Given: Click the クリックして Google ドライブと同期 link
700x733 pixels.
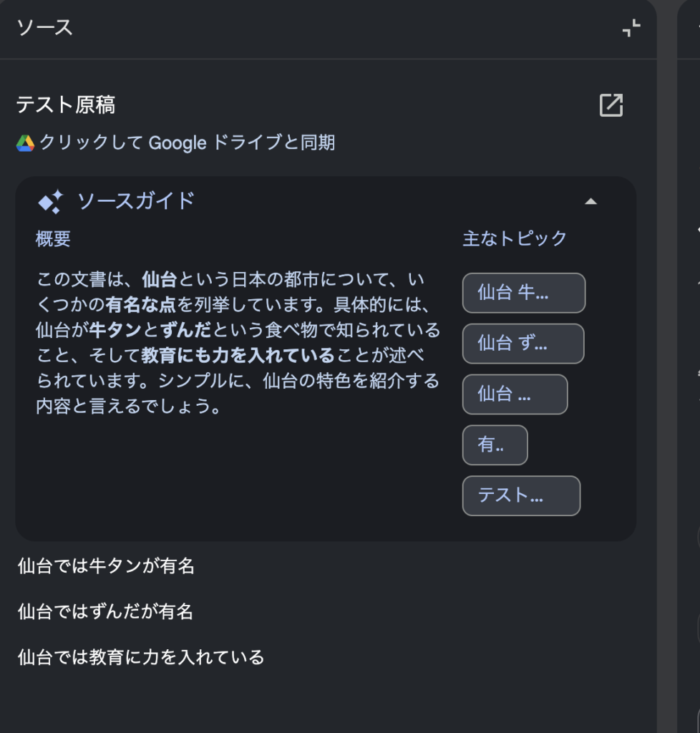Looking at the screenshot, I should [187, 142].
